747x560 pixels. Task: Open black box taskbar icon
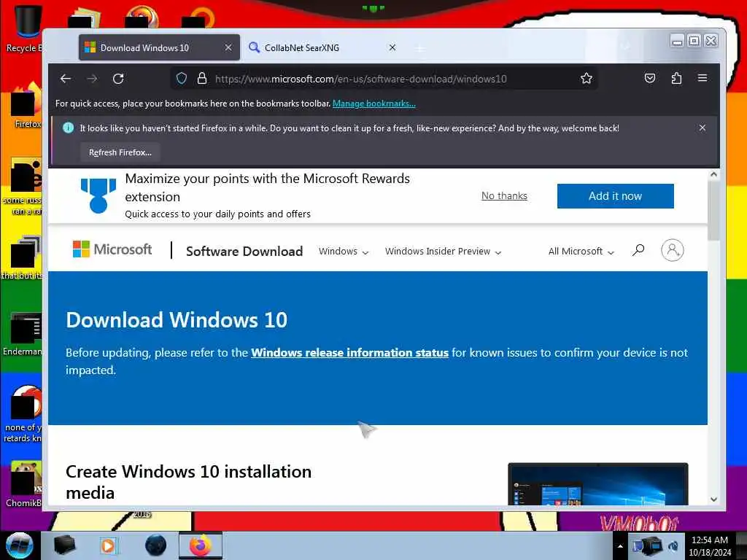coord(64,545)
